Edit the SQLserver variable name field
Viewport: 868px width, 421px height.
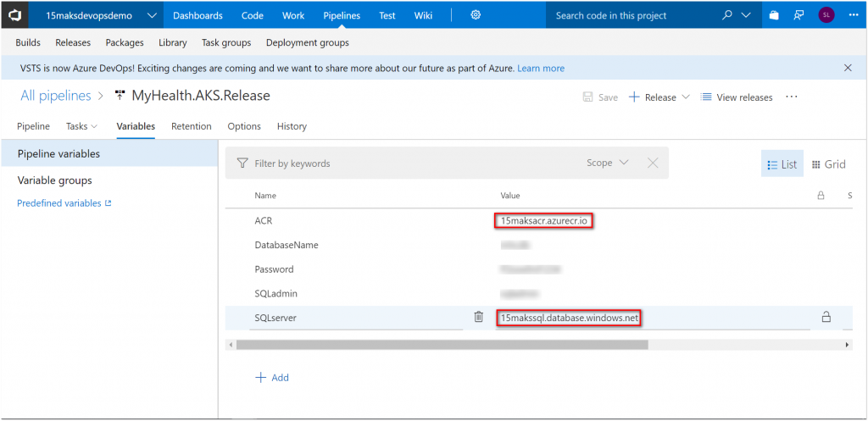tap(356, 318)
